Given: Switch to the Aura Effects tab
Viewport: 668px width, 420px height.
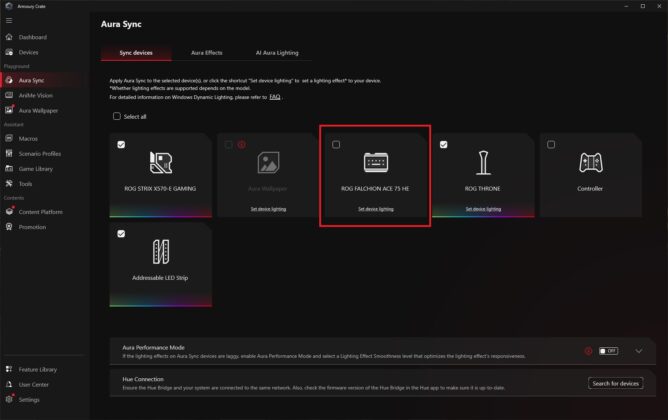Looking at the screenshot, I should tap(207, 53).
